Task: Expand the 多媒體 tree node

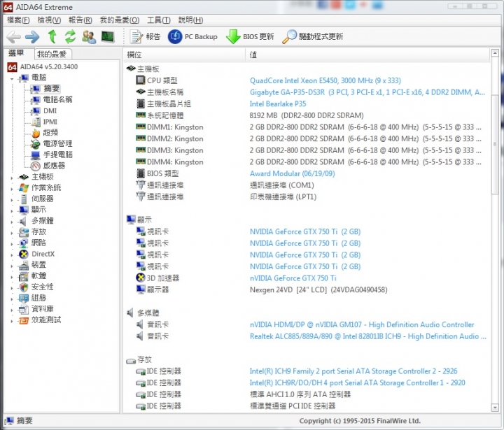Action: [12, 221]
